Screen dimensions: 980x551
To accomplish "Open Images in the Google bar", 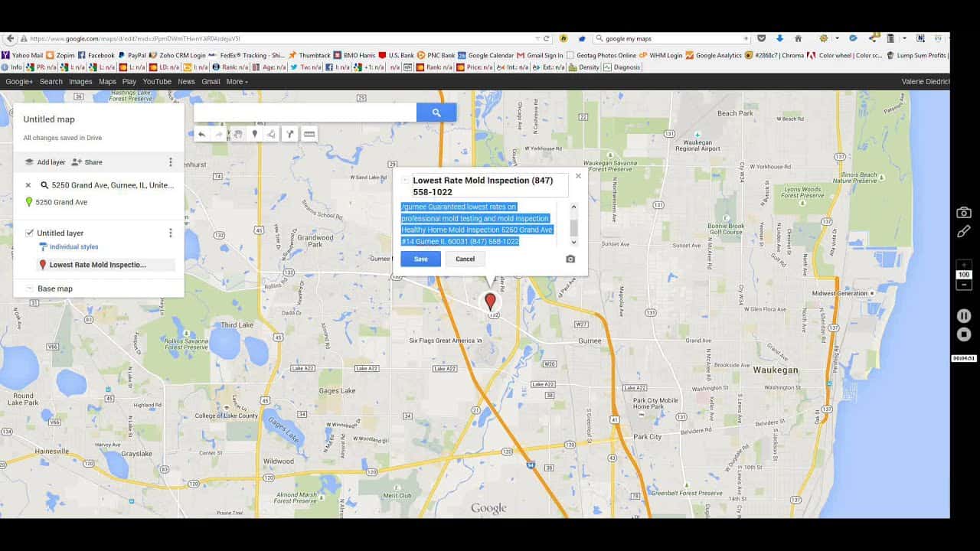I will (x=80, y=82).
